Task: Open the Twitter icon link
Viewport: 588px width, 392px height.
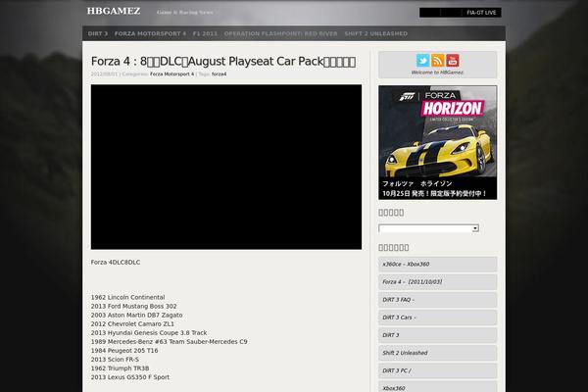Action: pos(422,61)
